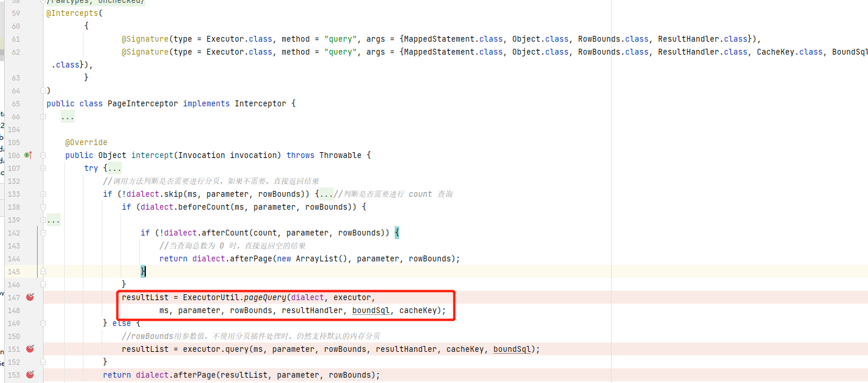Disable the breakpoint on line 153
This screenshot has height=383, width=868.
[30, 375]
